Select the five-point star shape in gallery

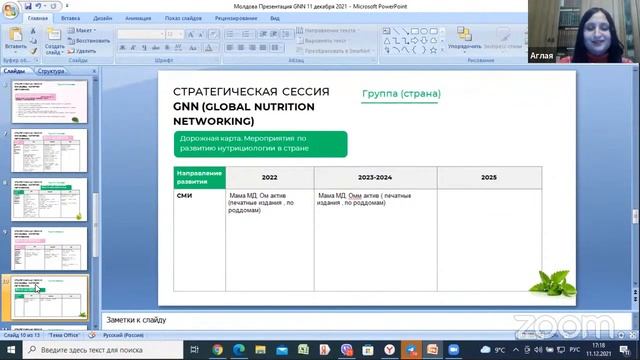point(433,50)
